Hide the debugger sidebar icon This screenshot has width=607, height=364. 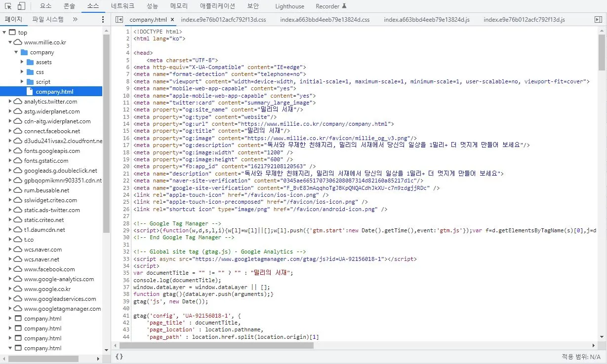point(598,19)
